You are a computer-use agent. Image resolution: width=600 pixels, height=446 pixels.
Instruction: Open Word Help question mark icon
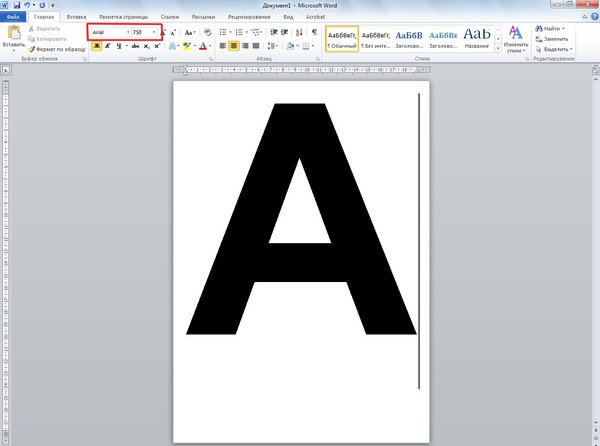[595, 16]
